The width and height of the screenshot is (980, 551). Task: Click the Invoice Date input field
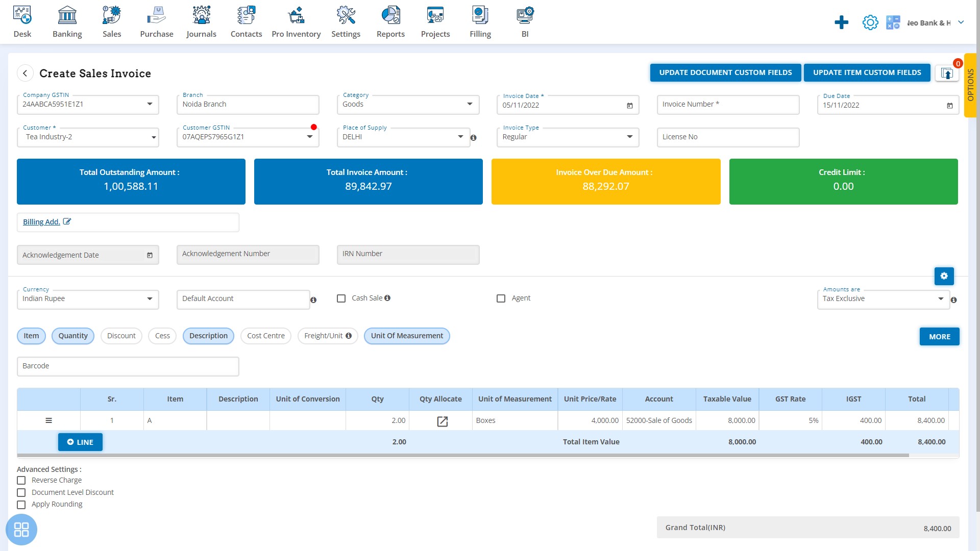tap(566, 104)
